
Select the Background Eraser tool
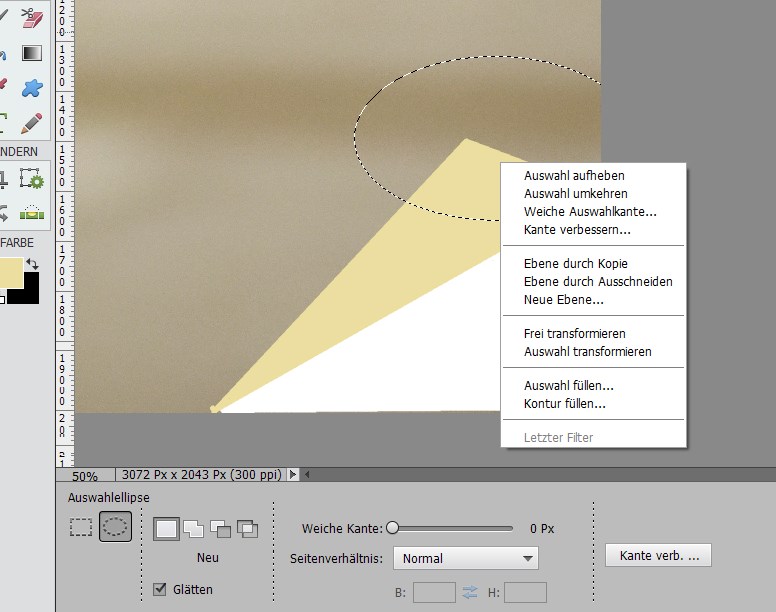(x=31, y=18)
